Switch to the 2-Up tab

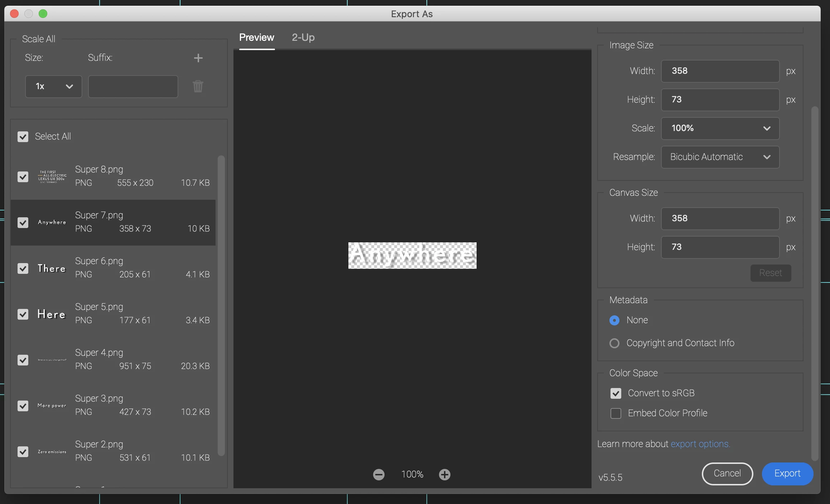303,38
